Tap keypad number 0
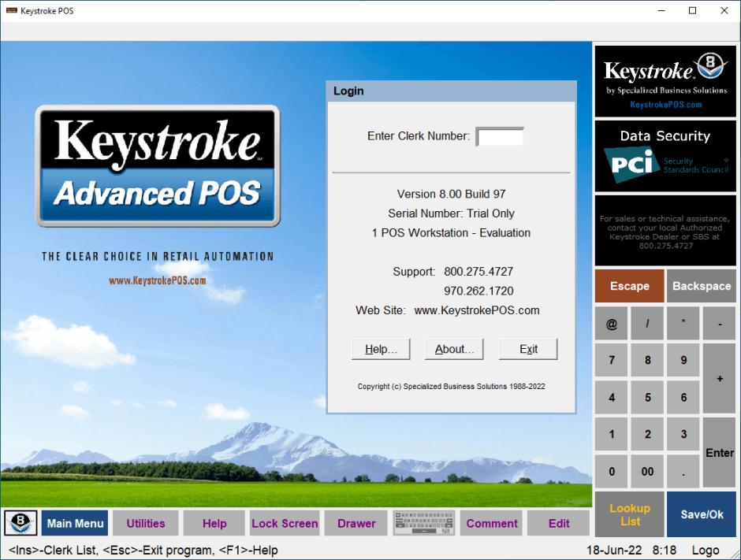 (x=612, y=471)
